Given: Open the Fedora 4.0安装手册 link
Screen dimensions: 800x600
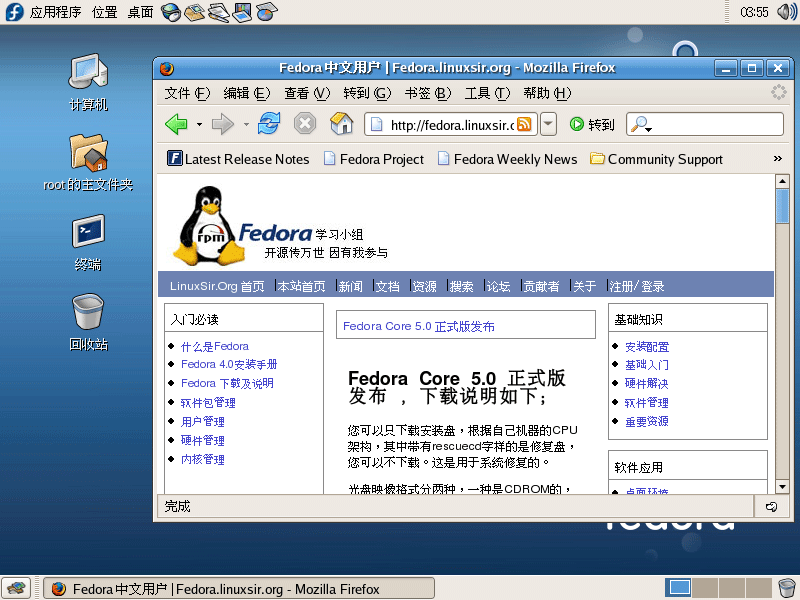Looking at the screenshot, I should (x=229, y=364).
